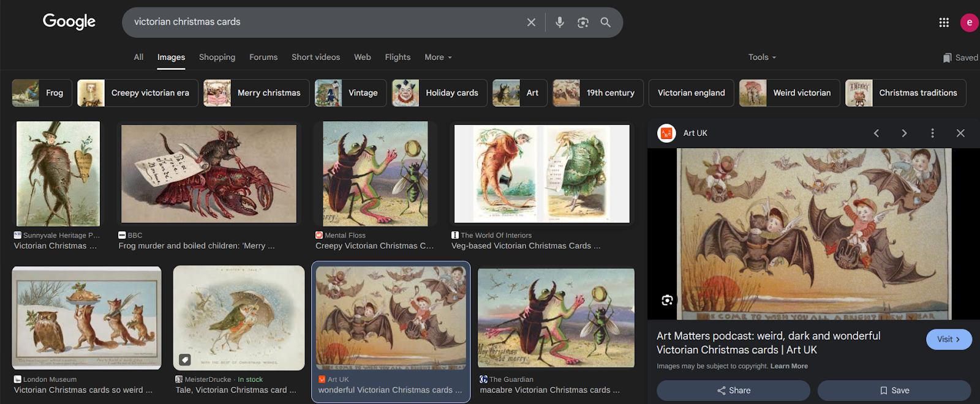
Task: Switch to the Web tab
Action: click(363, 57)
